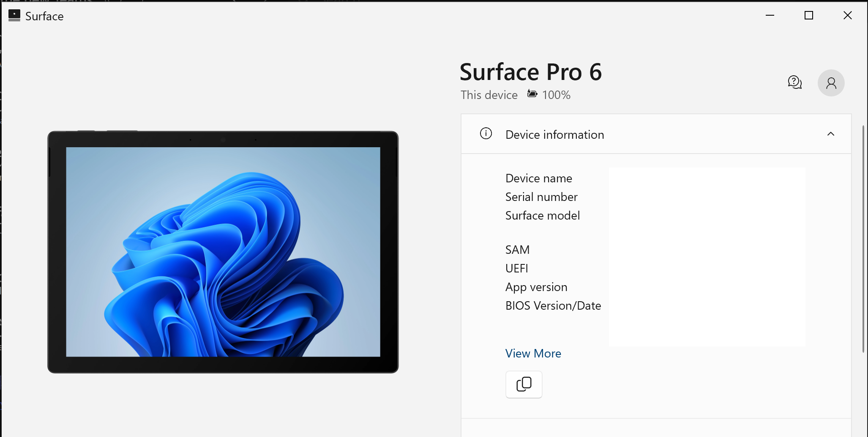868x437 pixels.
Task: Click the View More link
Action: click(533, 353)
